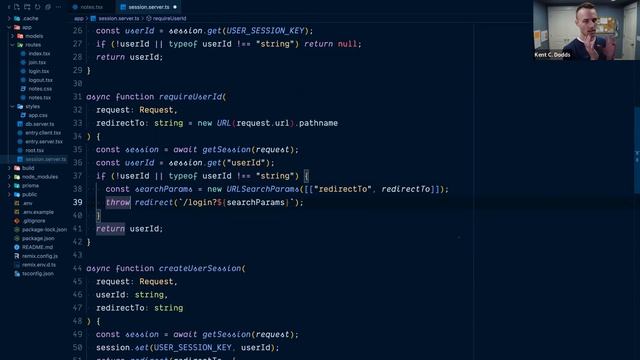
Task: Open entry.server.tsx in the explorer
Action: (x=44, y=142)
